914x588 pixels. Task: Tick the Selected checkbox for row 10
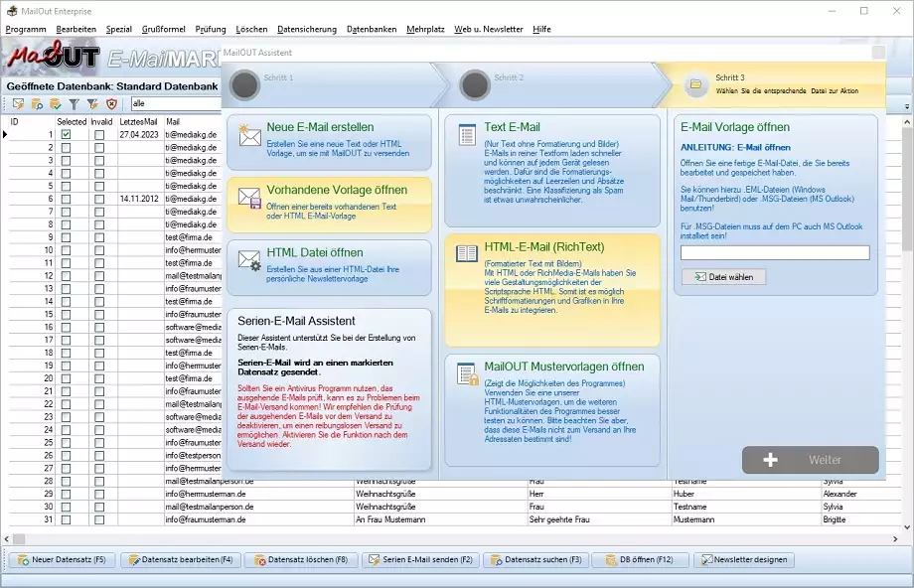66,250
